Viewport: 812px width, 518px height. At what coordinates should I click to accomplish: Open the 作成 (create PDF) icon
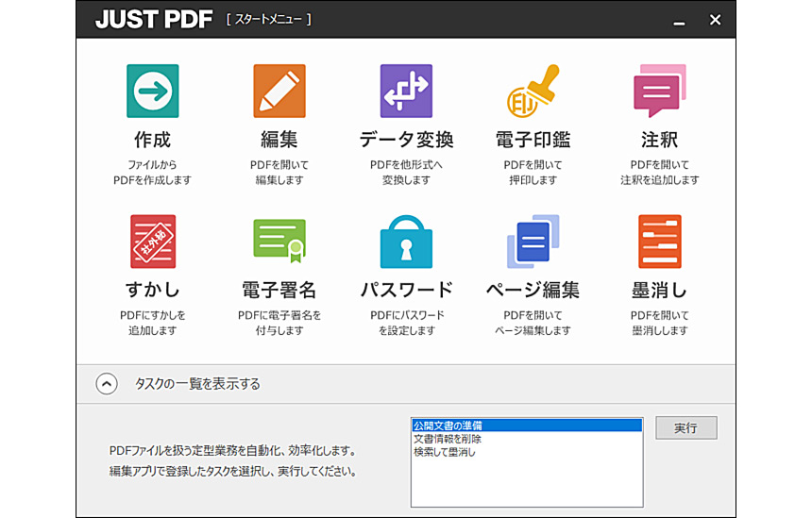tap(153, 92)
